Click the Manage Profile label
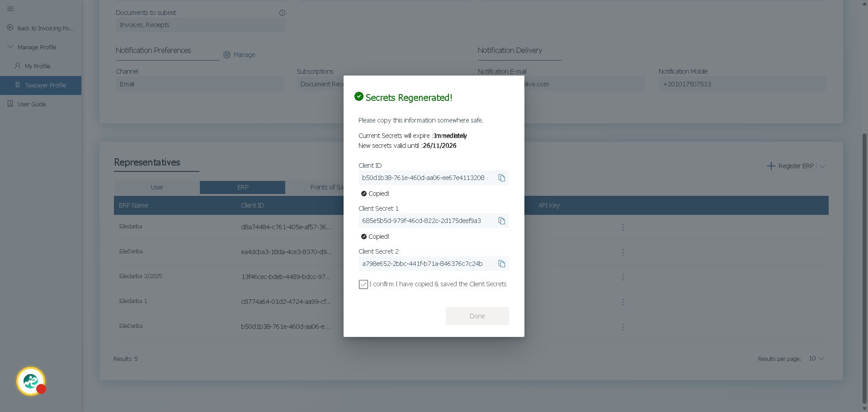Viewport: 868px width, 412px height. click(37, 47)
